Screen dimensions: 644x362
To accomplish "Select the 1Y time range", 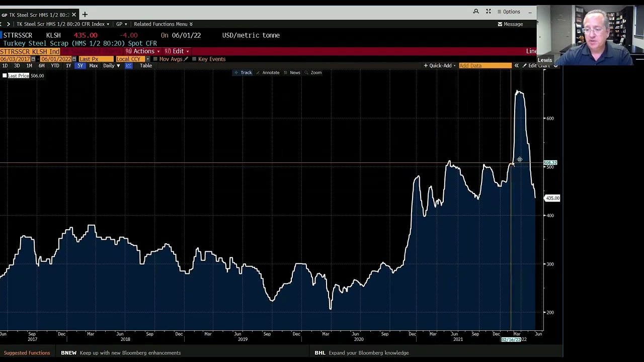I will pos(68,66).
